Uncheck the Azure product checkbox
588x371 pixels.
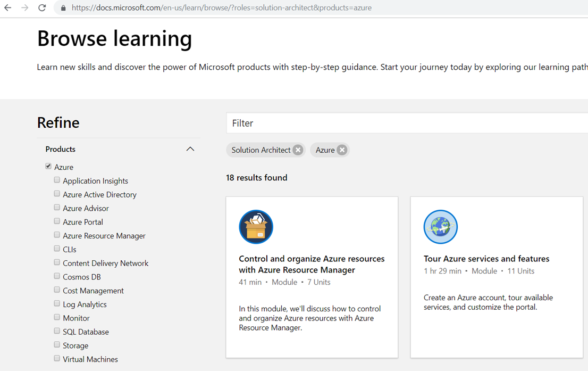pyautogui.click(x=48, y=167)
